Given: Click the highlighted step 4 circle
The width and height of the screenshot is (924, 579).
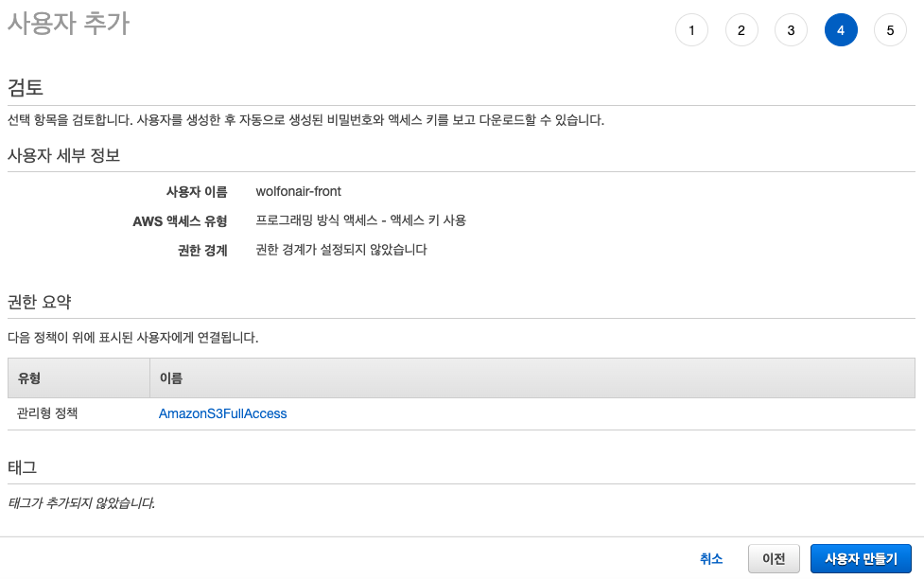Looking at the screenshot, I should [841, 29].
